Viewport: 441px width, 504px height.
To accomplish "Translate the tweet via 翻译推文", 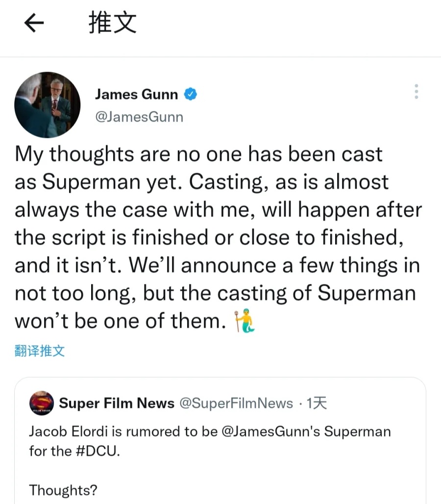I will click(x=40, y=351).
